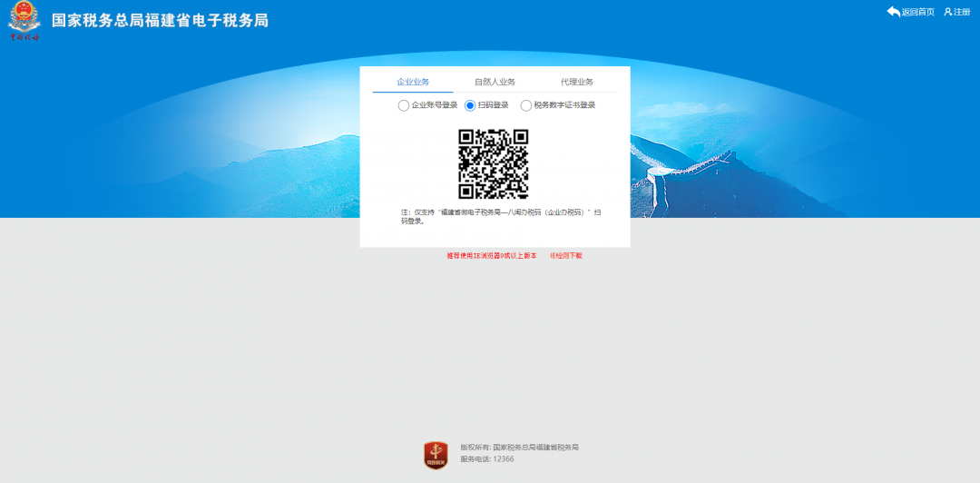Open the 注册 link
Viewport: 980px width, 483px height.
click(x=962, y=12)
